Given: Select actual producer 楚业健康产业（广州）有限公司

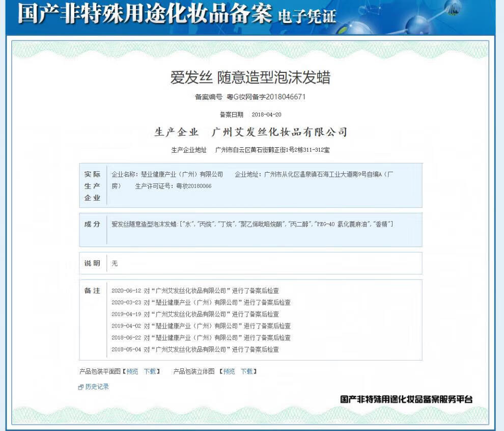Looking at the screenshot, I should pyautogui.click(x=182, y=174).
